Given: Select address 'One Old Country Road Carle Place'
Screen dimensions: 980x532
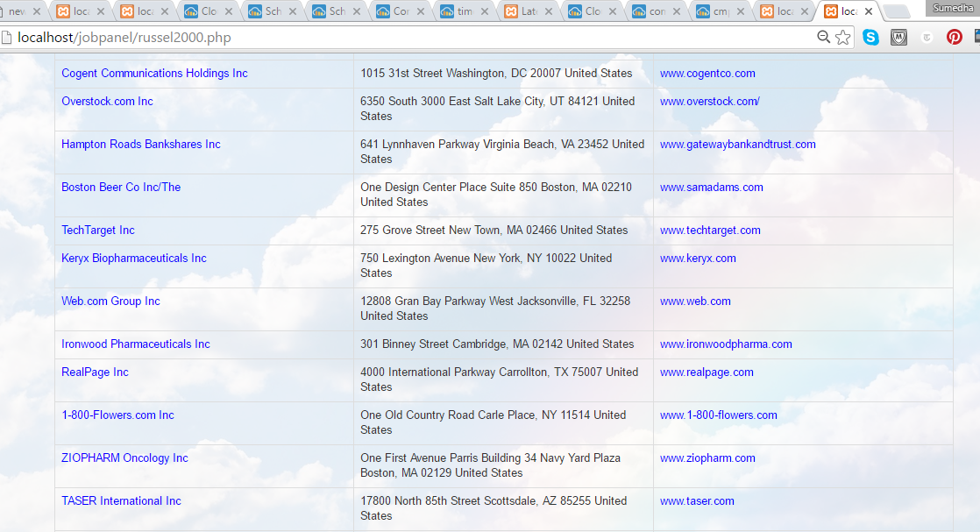Looking at the screenshot, I should (x=448, y=415).
